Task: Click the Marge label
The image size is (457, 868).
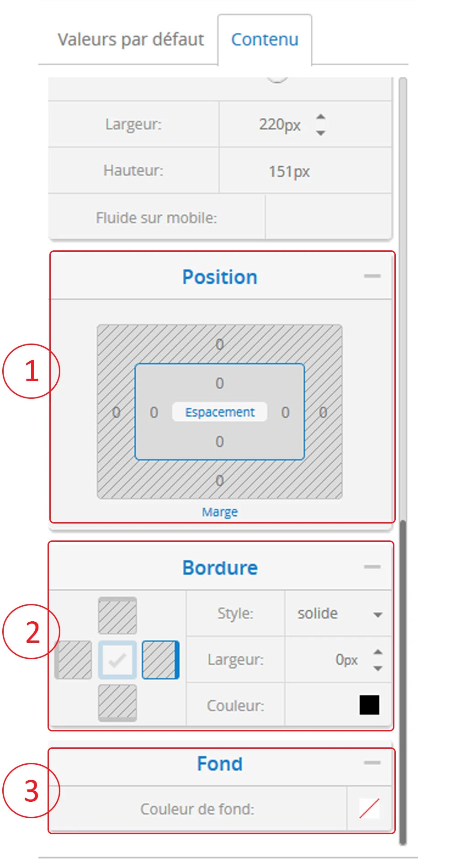Action: click(x=220, y=512)
